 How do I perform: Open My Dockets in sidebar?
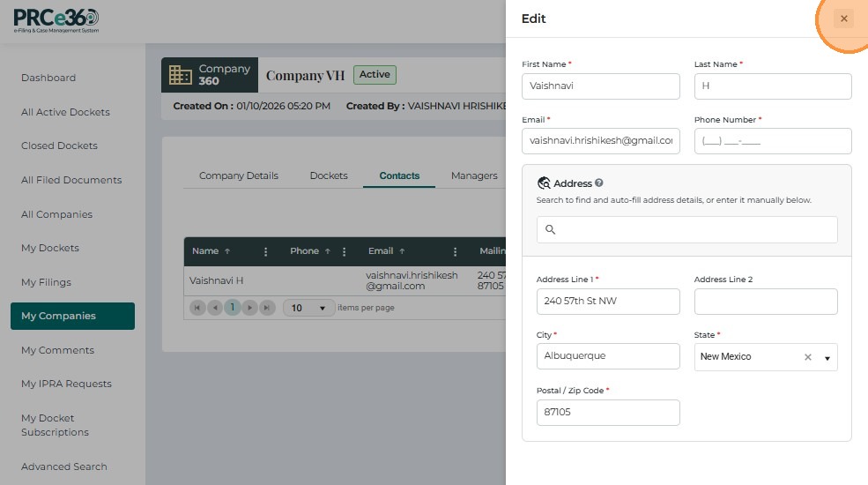pyautogui.click(x=50, y=248)
